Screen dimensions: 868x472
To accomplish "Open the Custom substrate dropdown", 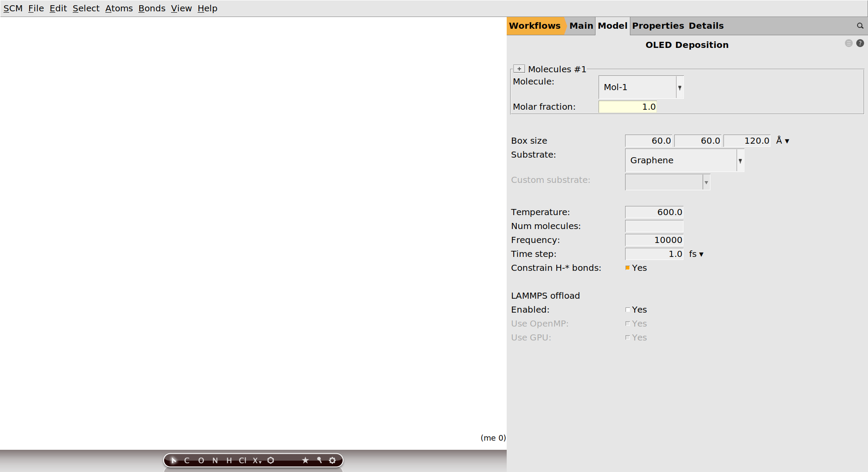I will [668, 182].
